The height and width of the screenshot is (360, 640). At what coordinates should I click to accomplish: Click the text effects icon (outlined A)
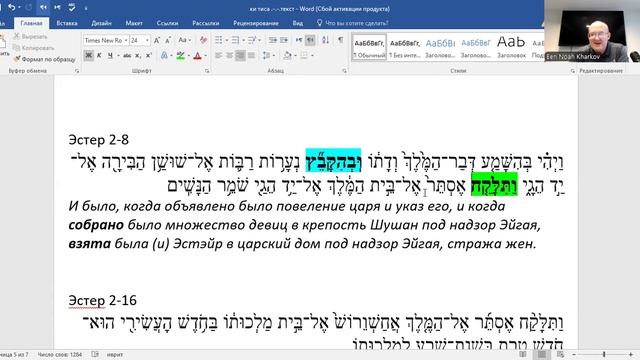[x=164, y=55]
